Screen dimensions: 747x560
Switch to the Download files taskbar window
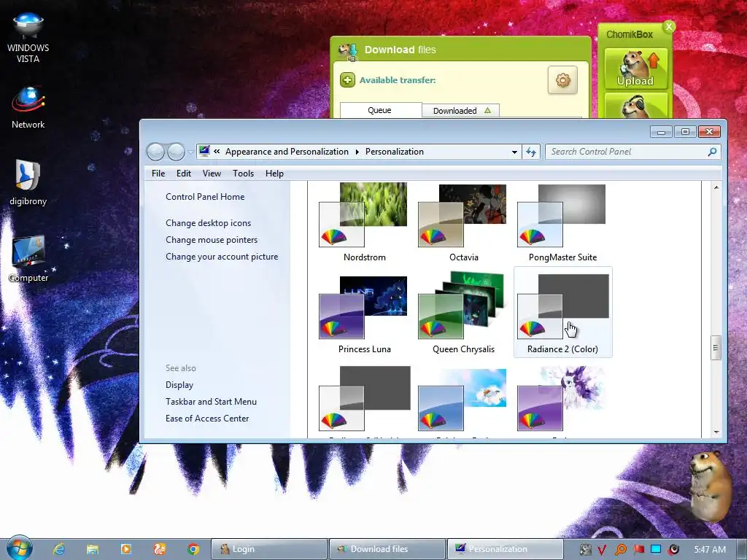coord(387,549)
